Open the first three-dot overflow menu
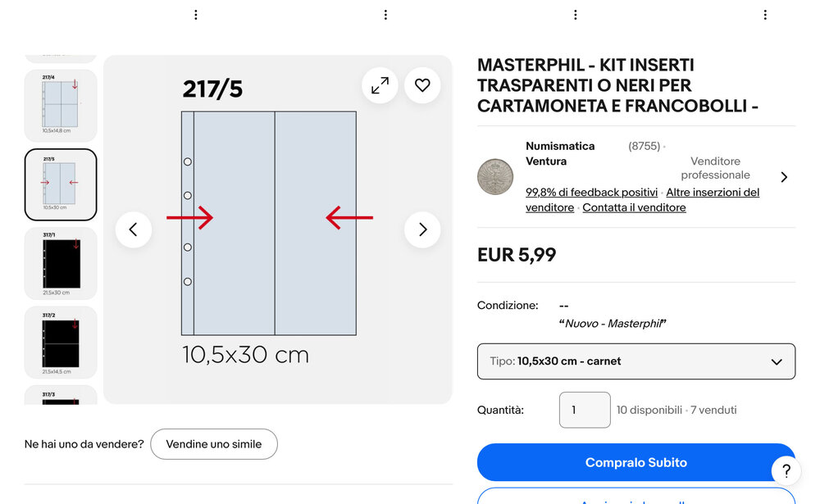Viewport: 820px width, 504px height. (195, 15)
